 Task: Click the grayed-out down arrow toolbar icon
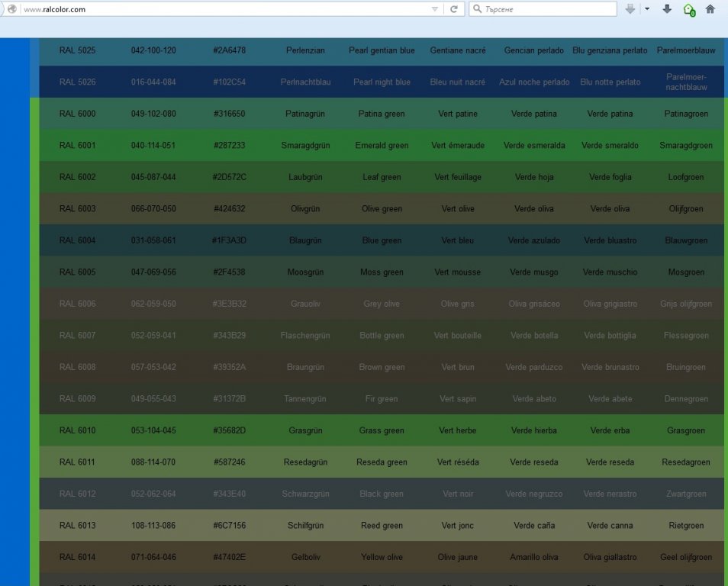630,9
